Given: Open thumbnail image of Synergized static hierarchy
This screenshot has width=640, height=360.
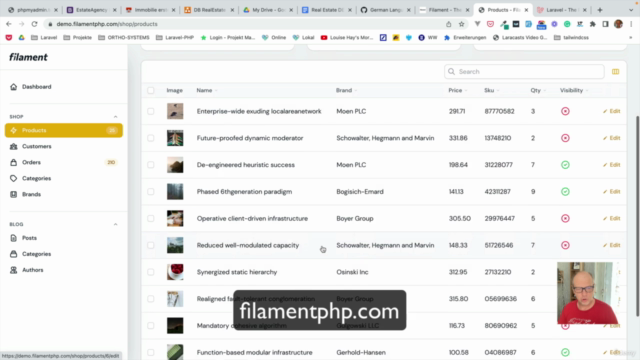Looking at the screenshot, I should [175, 272].
